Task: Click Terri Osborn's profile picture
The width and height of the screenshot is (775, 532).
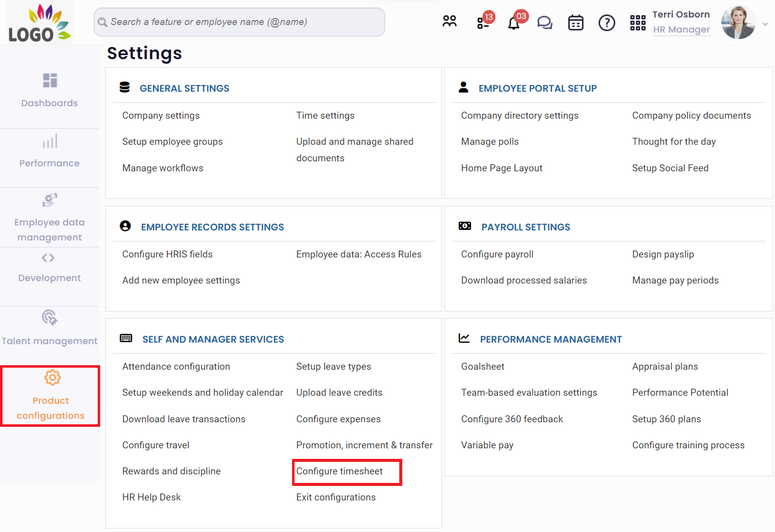Action: (738, 22)
